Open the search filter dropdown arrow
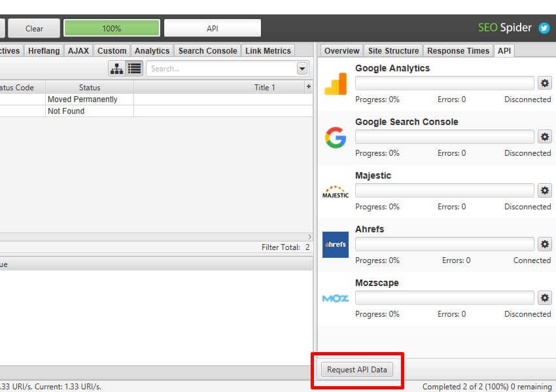Viewport: 556px width, 392px height. point(302,68)
